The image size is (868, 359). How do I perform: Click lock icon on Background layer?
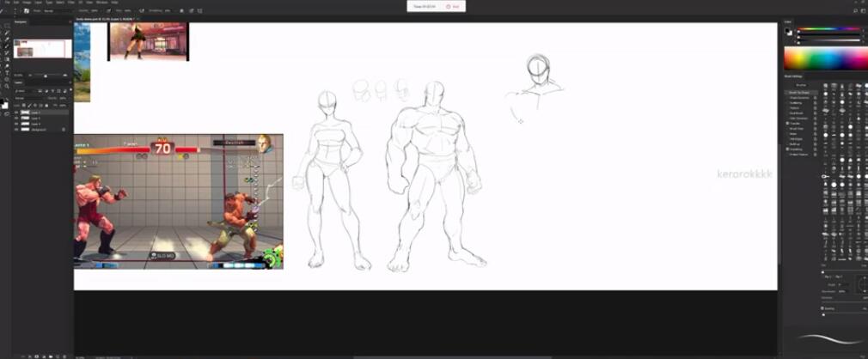tap(64, 130)
